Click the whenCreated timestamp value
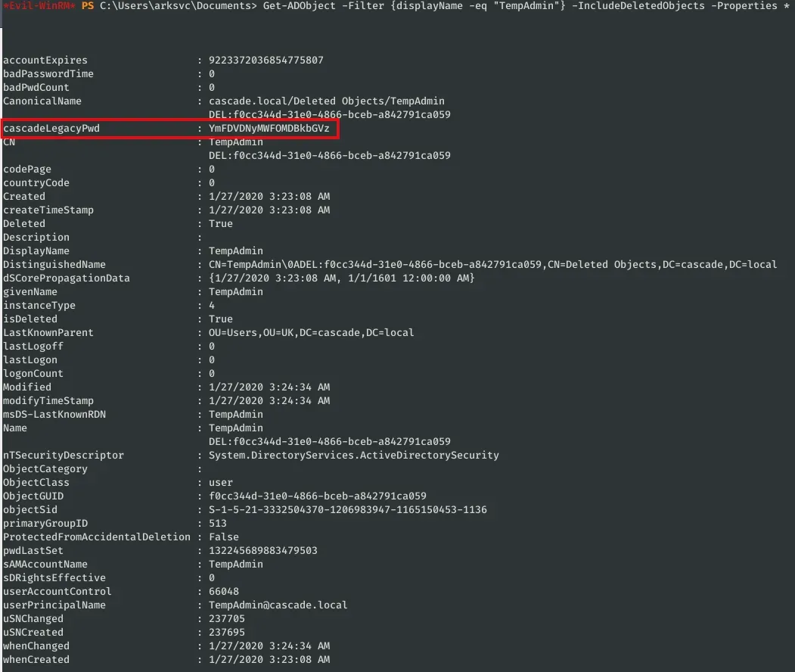 pyautogui.click(x=269, y=660)
